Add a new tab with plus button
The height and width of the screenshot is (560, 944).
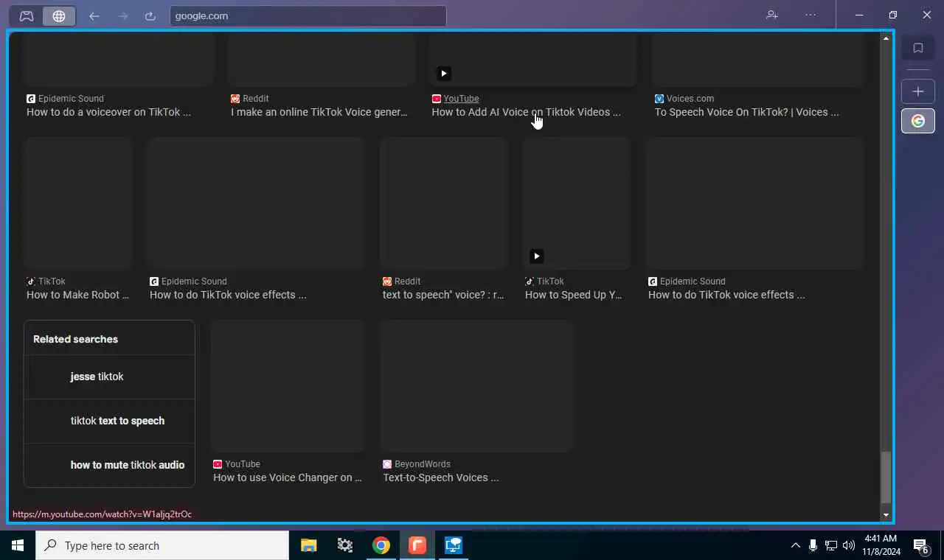click(918, 91)
